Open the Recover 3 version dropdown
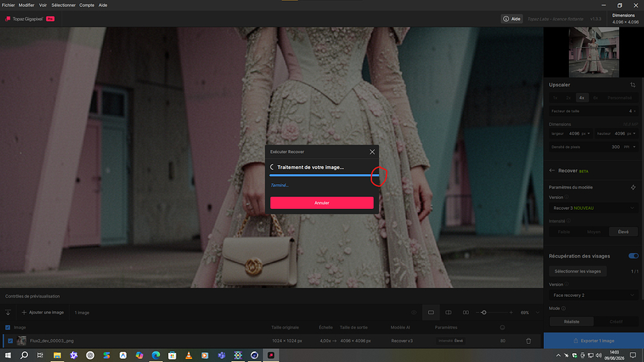Screen dimensions: 644x362 pos(593,208)
